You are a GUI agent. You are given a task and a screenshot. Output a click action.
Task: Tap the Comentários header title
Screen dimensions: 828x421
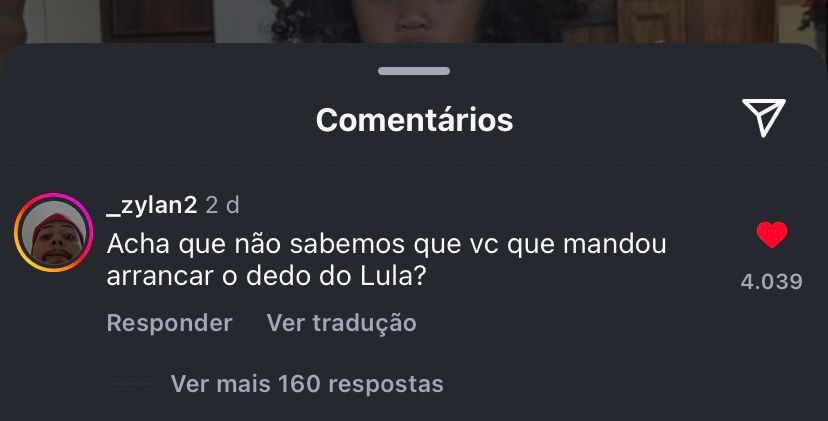(x=415, y=120)
